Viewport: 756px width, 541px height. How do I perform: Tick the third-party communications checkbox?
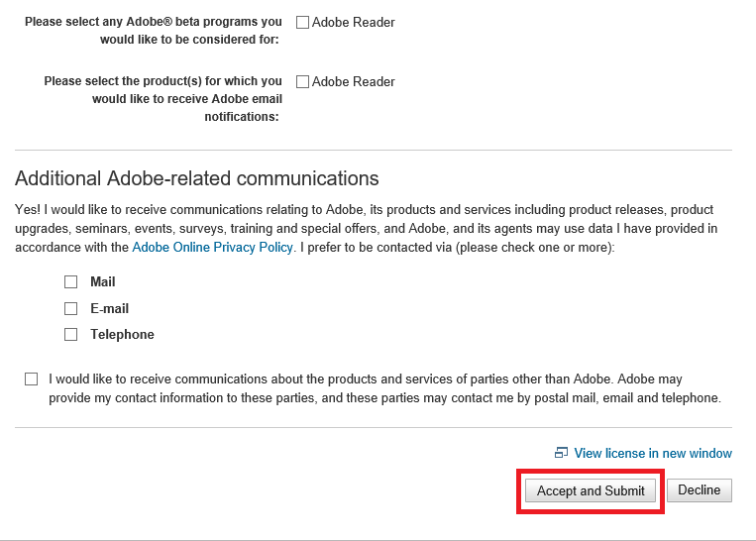click(32, 379)
